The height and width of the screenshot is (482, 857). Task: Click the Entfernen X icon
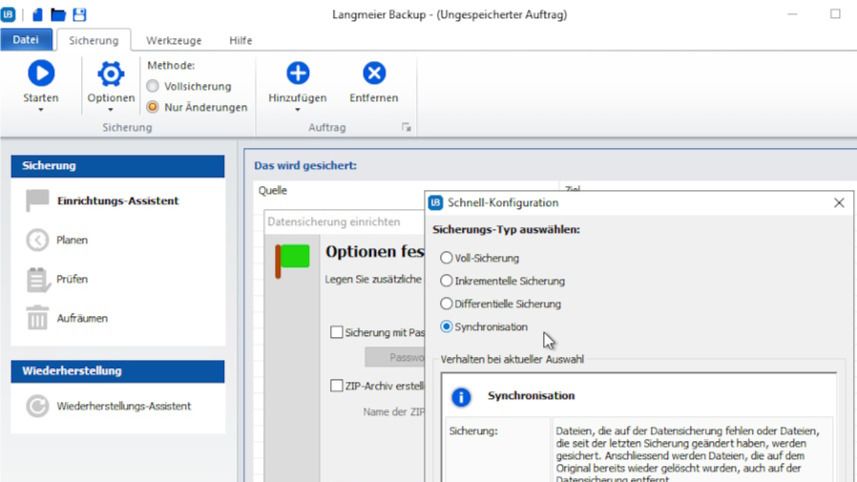pos(374,73)
